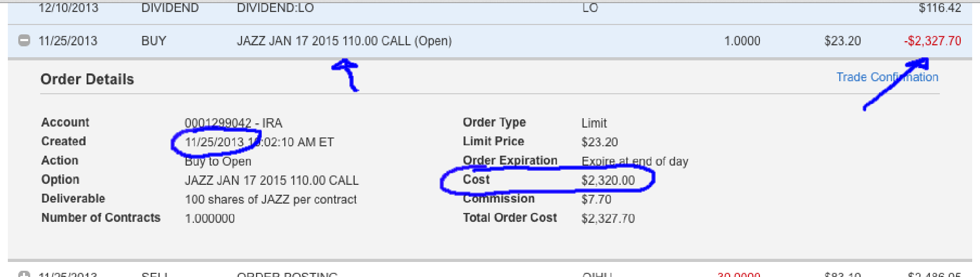Select the Created timestamp value

tap(259, 142)
